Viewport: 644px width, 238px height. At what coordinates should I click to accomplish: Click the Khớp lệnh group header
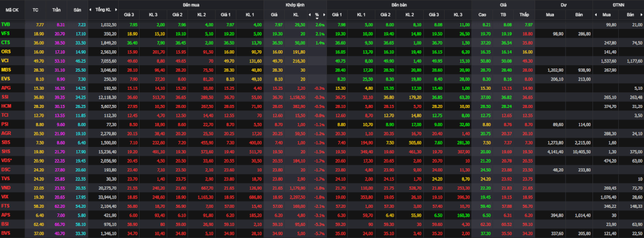(x=295, y=4)
